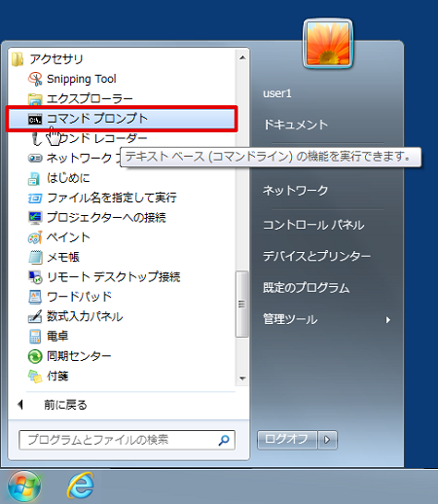Click the Snipping Tool scissors icon
Screen dimensions: 438x504
(x=35, y=79)
